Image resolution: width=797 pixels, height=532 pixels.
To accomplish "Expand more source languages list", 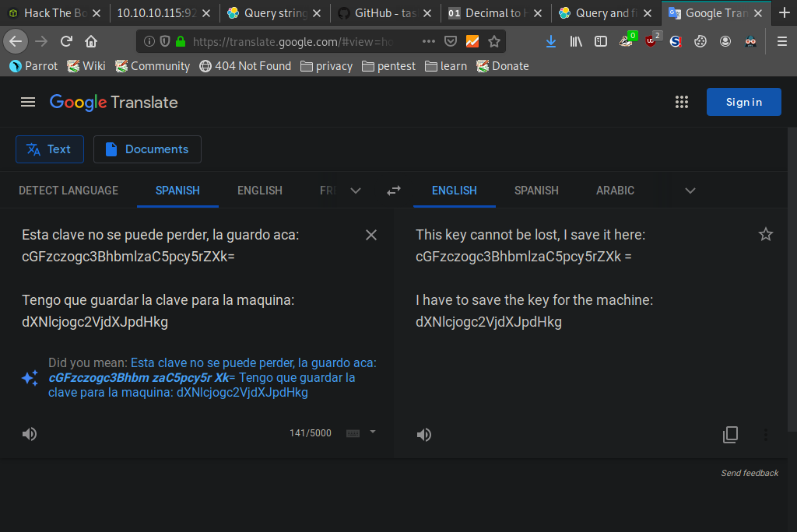I will (x=356, y=191).
